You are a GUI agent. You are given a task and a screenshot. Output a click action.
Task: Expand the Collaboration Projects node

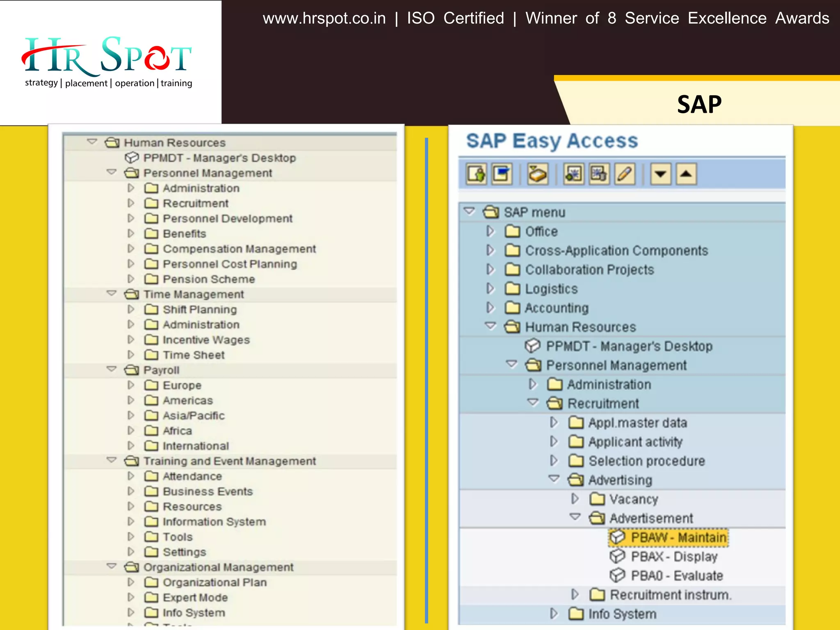(x=491, y=269)
